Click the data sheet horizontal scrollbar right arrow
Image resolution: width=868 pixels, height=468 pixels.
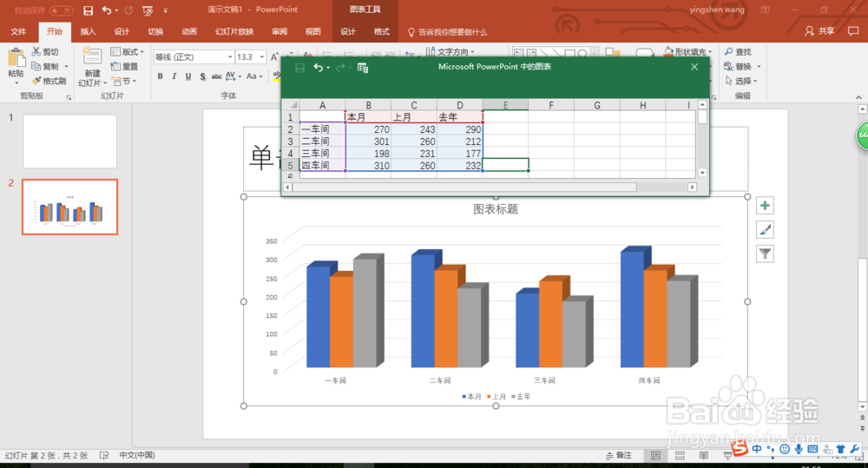tap(692, 188)
